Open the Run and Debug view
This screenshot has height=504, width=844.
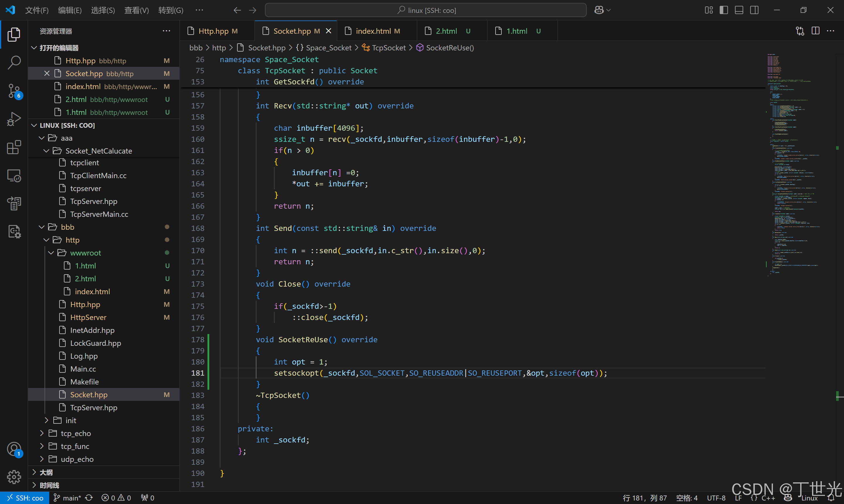[14, 119]
